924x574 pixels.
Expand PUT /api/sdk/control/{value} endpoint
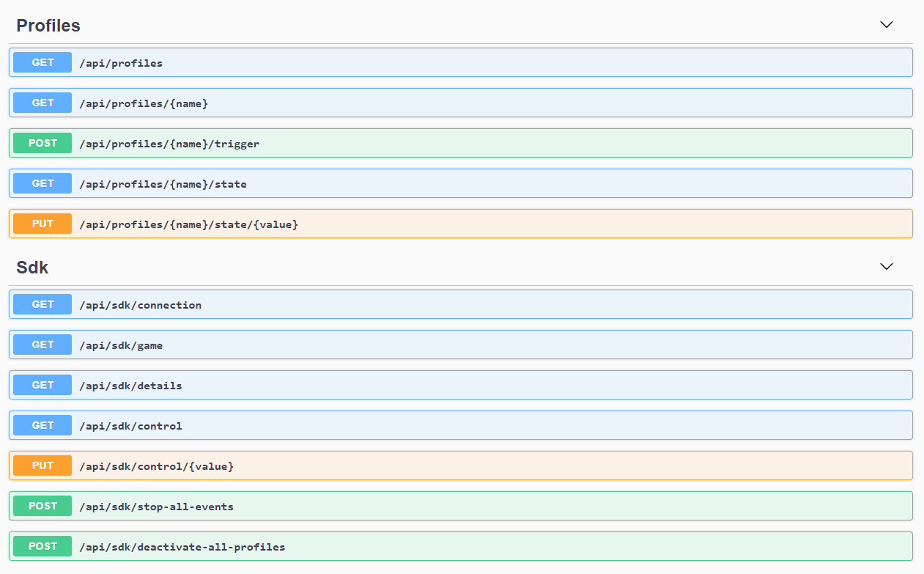[461, 466]
